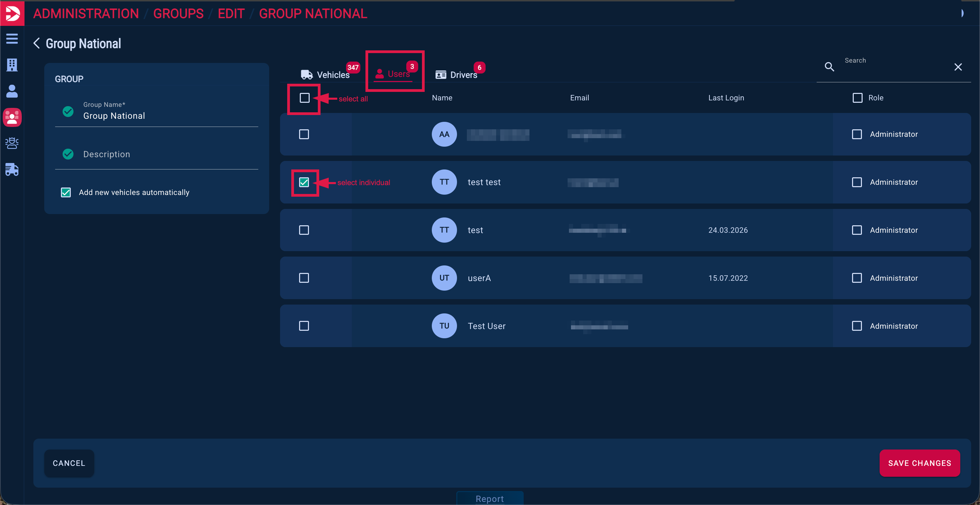Enable Administrator role for userA
Screen dimensions: 980x505
coord(857,278)
